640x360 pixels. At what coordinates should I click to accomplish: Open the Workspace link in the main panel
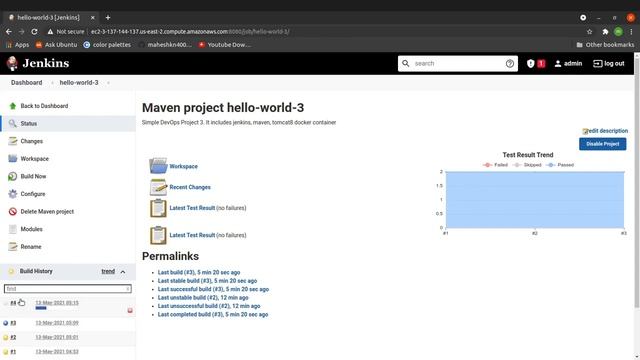point(183,167)
